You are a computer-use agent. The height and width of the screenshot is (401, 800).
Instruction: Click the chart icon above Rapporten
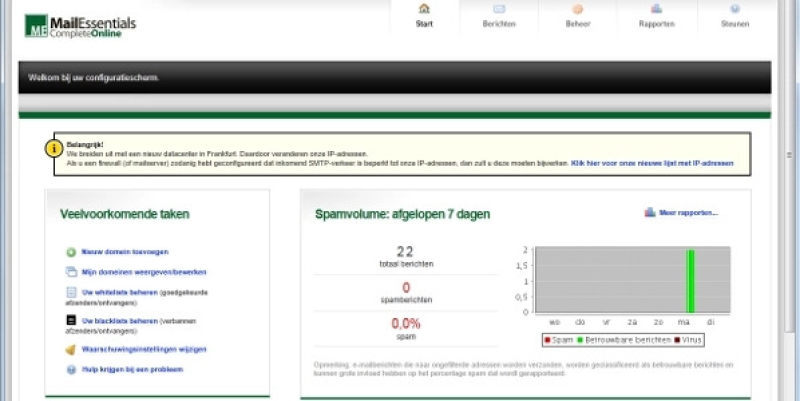pyautogui.click(x=656, y=9)
